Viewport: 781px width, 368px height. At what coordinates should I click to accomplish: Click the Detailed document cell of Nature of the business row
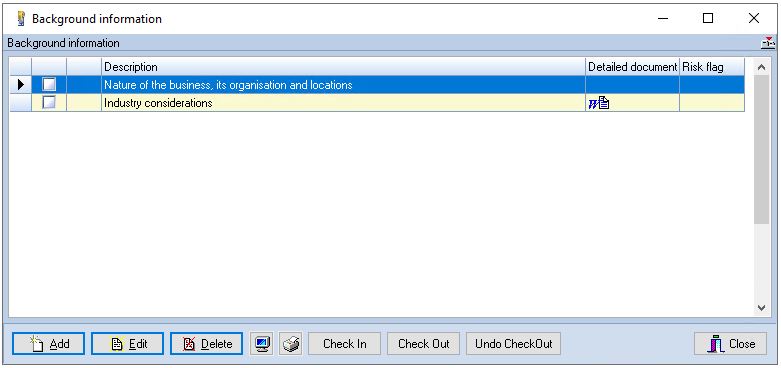[x=633, y=85]
